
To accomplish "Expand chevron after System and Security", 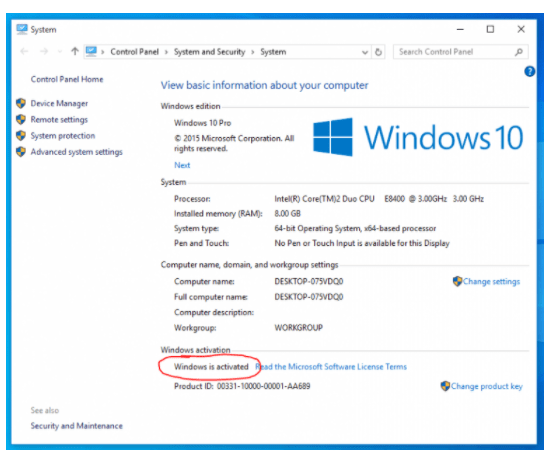I will coord(252,52).
